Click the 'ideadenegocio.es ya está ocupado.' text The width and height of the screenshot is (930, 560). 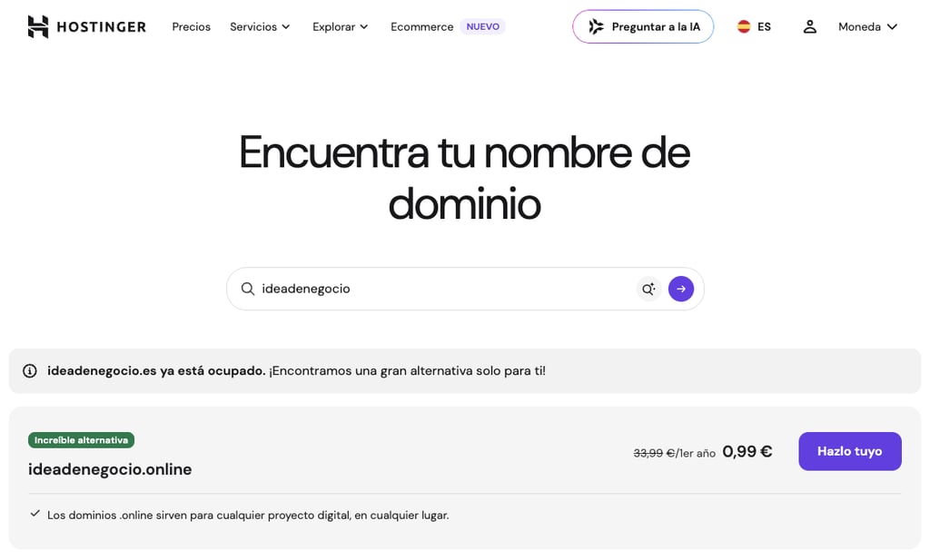[156, 371]
